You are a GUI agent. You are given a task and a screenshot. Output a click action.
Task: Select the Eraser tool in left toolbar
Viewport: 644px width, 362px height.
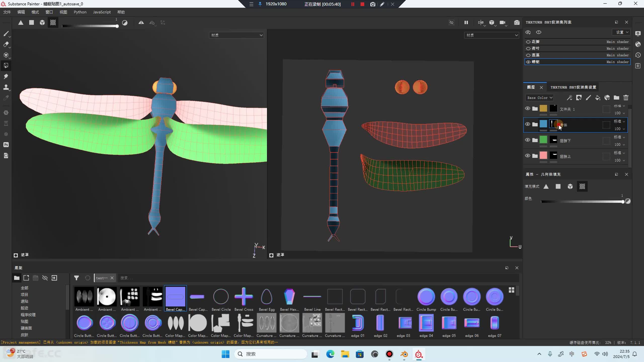pyautogui.click(x=6, y=44)
